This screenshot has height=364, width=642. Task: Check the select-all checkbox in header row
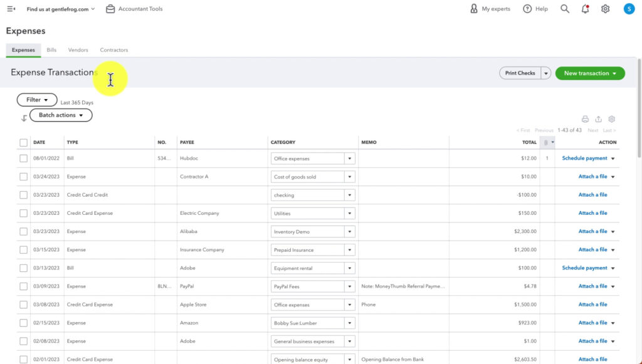(23, 142)
